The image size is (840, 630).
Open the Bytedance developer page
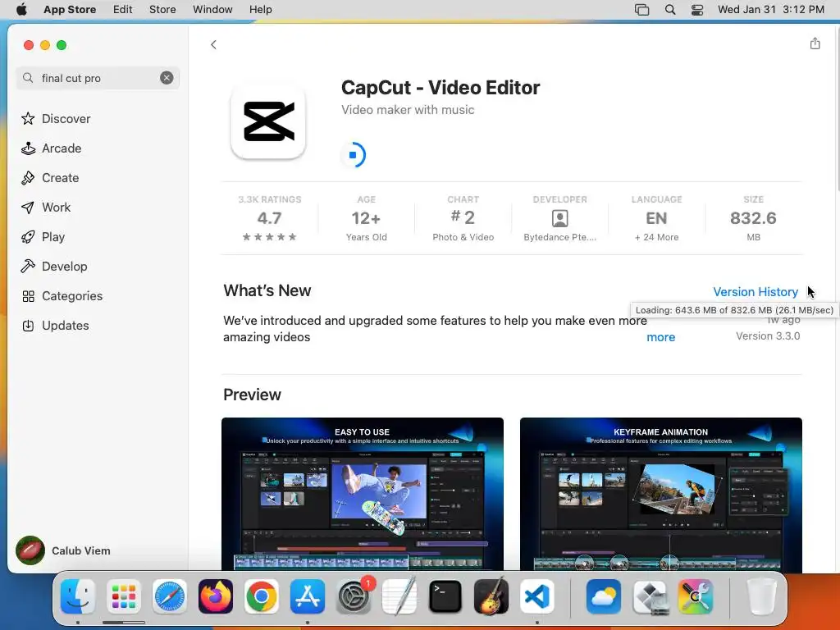[x=559, y=218]
